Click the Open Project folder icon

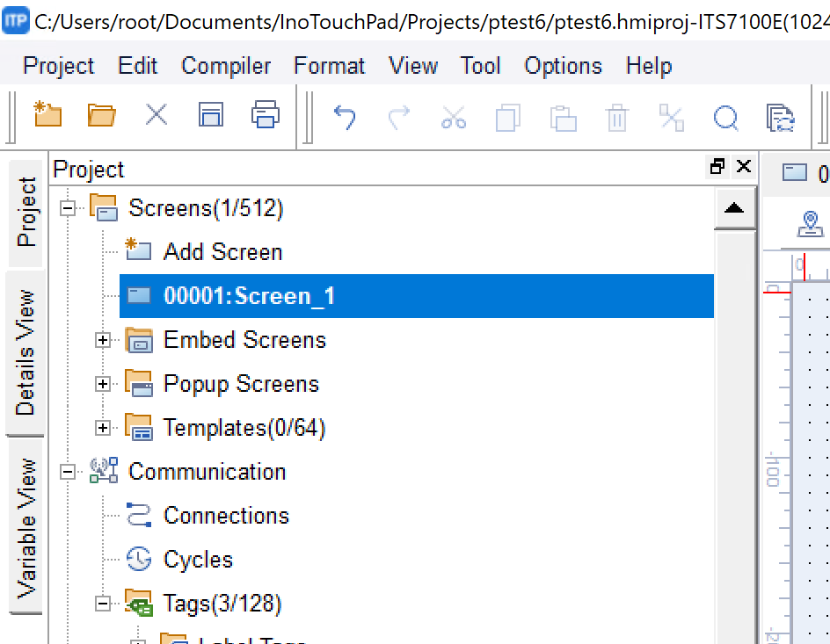tap(102, 115)
